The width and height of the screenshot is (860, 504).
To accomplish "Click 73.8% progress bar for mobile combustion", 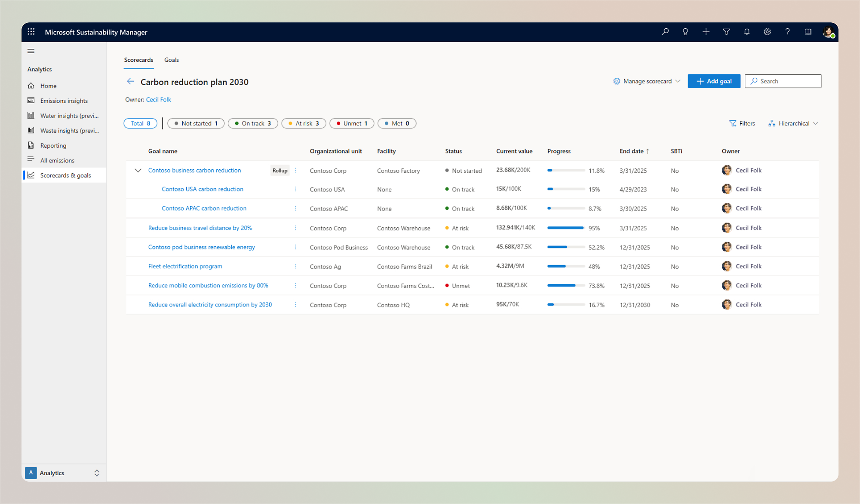I will [x=566, y=286].
